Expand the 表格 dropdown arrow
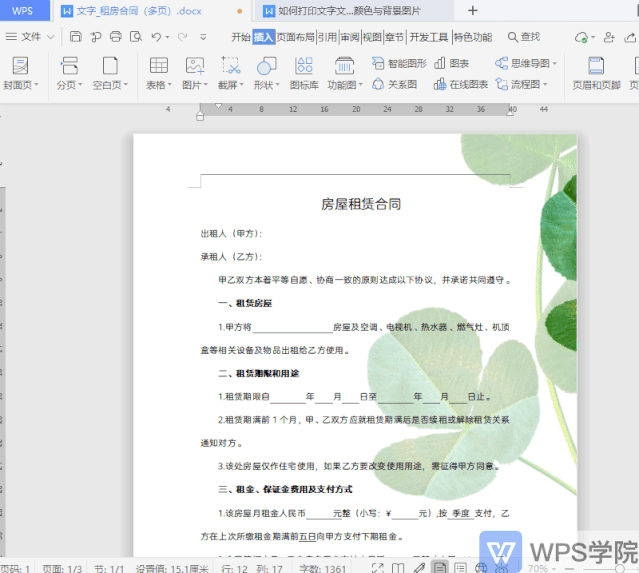 tap(170, 85)
